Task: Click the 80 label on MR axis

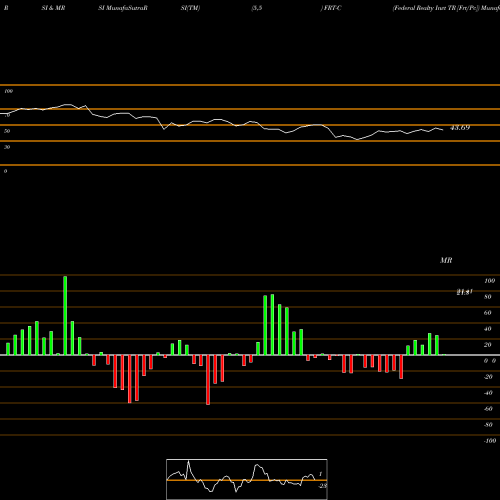Action: click(x=488, y=297)
